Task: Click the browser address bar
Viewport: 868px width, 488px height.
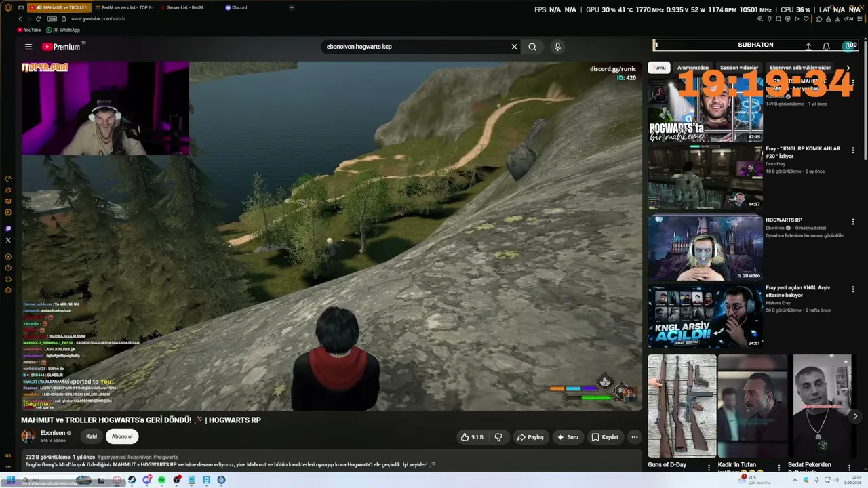Action: [407, 19]
